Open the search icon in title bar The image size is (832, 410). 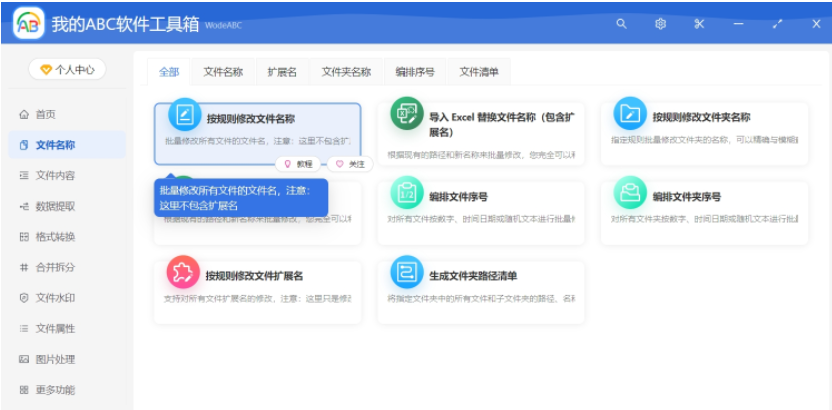point(622,23)
